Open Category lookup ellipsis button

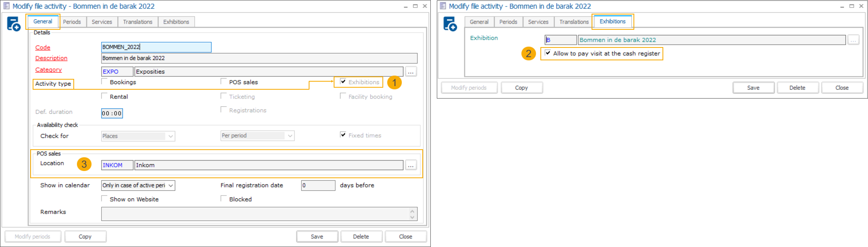[x=411, y=72]
